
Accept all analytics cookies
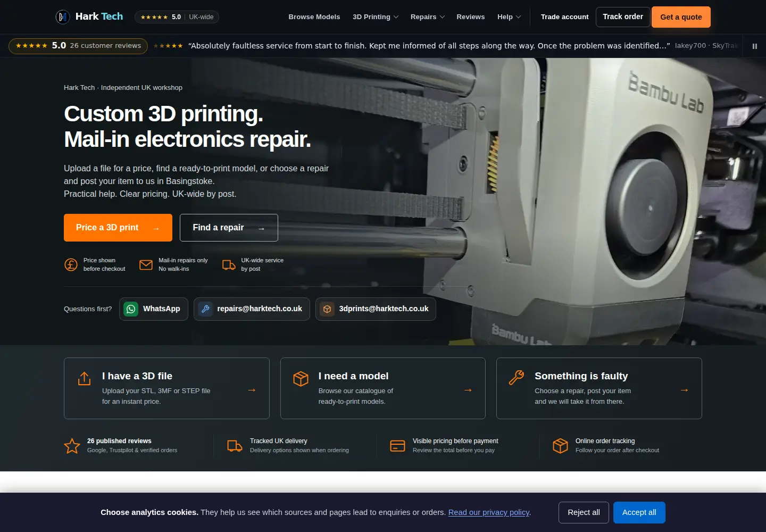tap(639, 512)
